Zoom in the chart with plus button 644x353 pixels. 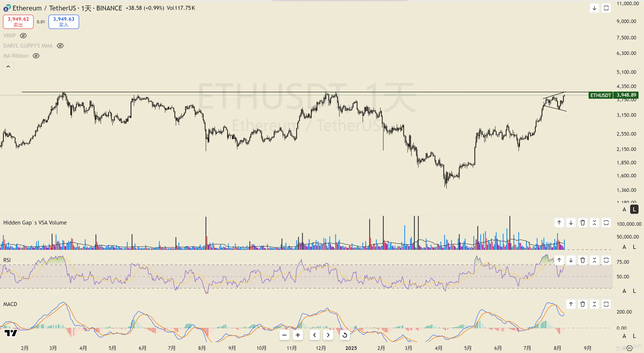[298, 335]
